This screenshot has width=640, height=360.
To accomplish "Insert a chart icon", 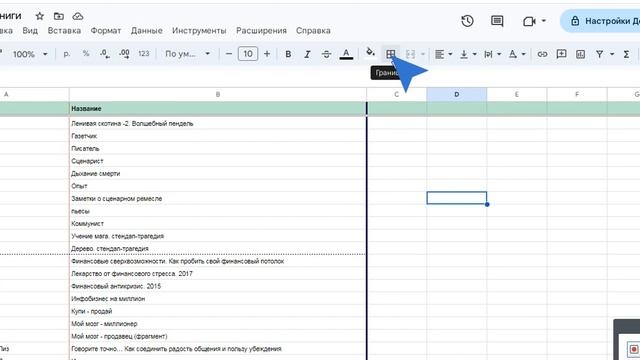I will [x=580, y=54].
